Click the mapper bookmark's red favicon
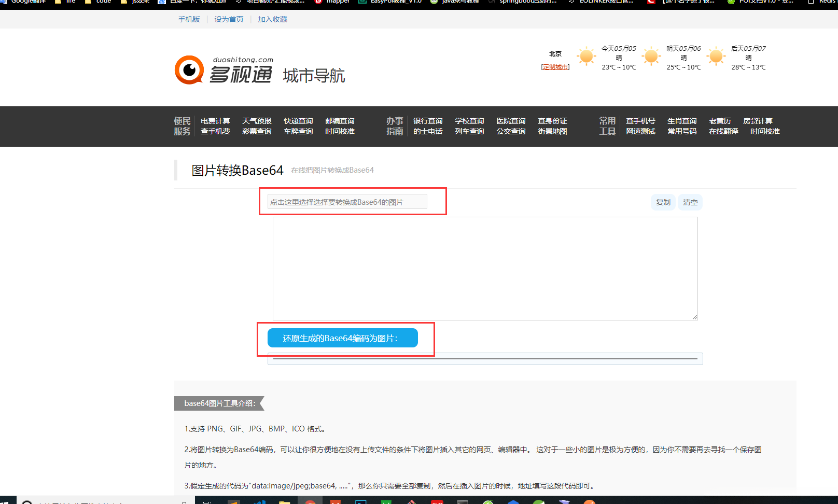This screenshot has width=838, height=504. (317, 2)
